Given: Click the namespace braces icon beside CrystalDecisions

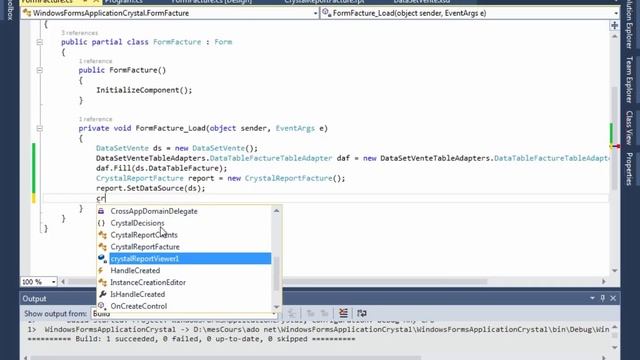Looking at the screenshot, I should (x=101, y=223).
